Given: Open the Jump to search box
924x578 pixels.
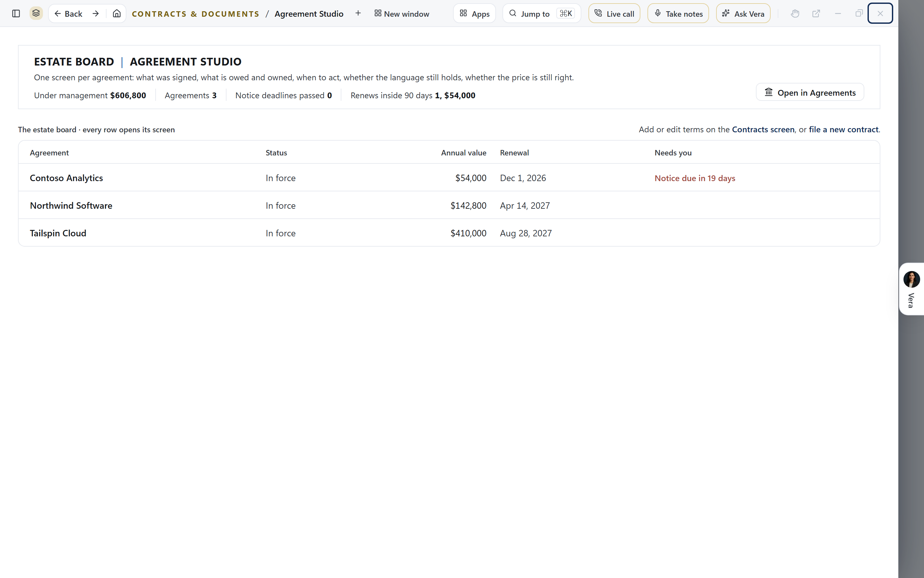Looking at the screenshot, I should pyautogui.click(x=542, y=13).
